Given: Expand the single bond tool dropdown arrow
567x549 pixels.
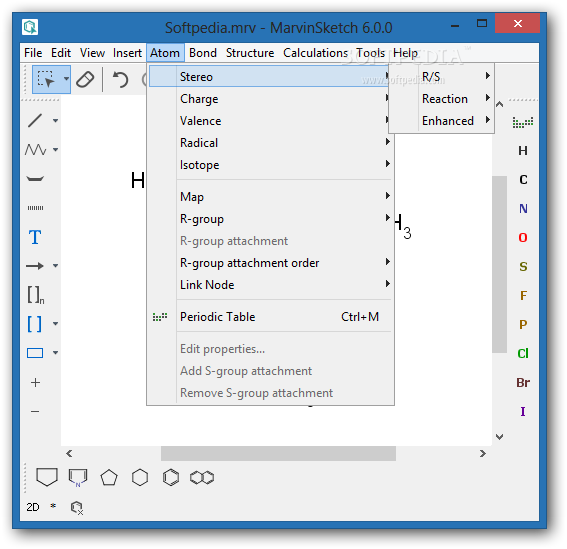Looking at the screenshot, I should coord(55,120).
